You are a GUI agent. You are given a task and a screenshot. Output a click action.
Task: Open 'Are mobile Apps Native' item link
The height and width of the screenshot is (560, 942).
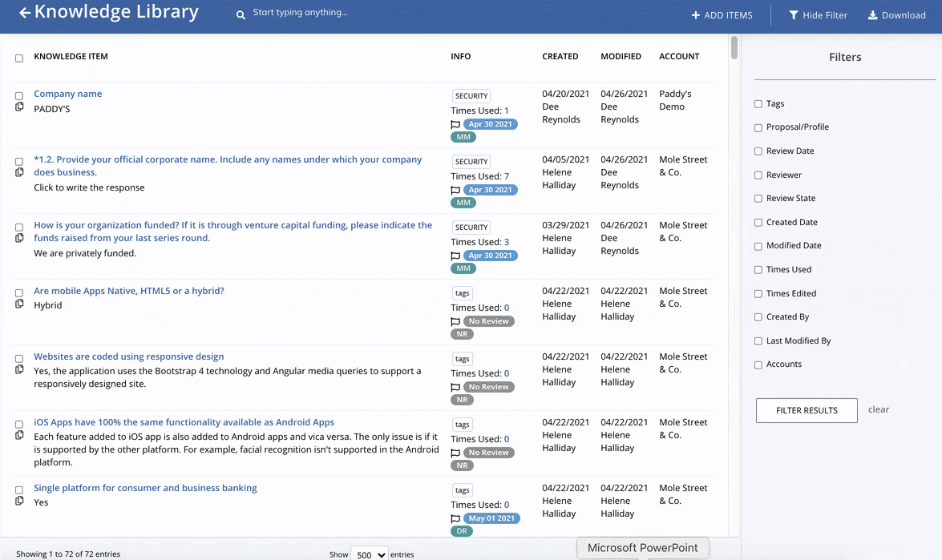(x=128, y=291)
